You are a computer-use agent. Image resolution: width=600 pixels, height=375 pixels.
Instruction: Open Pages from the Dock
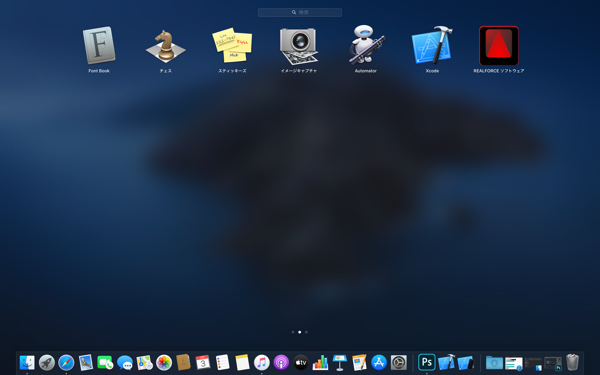[x=359, y=362]
